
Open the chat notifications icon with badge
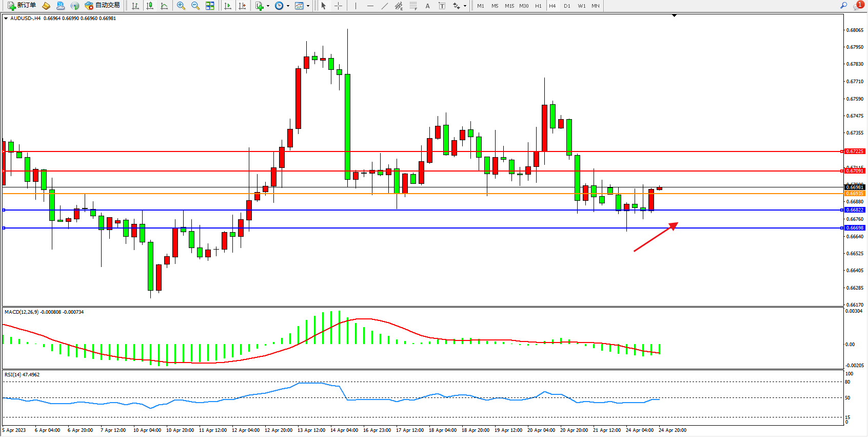(x=858, y=6)
